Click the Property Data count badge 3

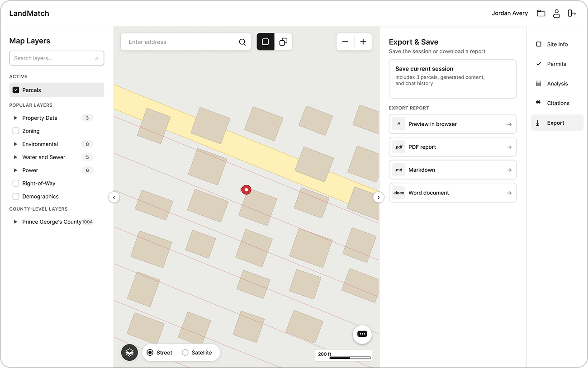pyautogui.click(x=87, y=118)
